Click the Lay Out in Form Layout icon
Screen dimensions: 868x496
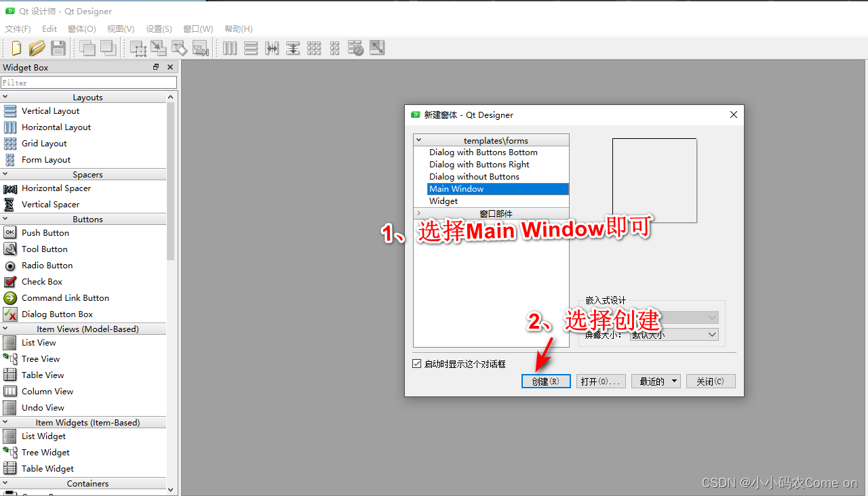point(334,48)
